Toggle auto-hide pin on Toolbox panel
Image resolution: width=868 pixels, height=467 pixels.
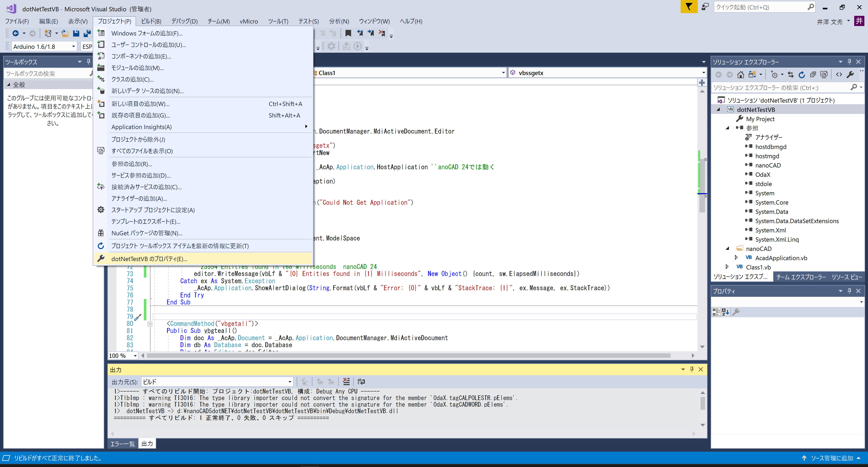coord(88,62)
